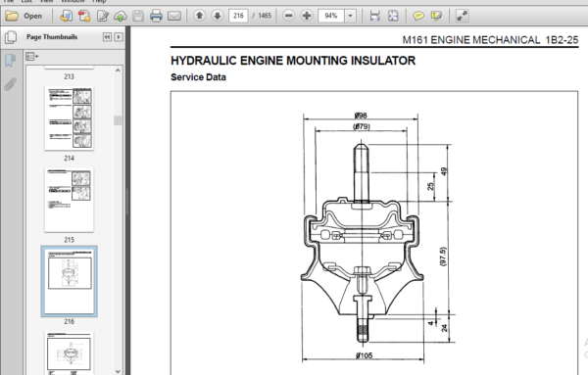Click the Email envelope icon
This screenshot has width=588, height=375.
tap(174, 16)
